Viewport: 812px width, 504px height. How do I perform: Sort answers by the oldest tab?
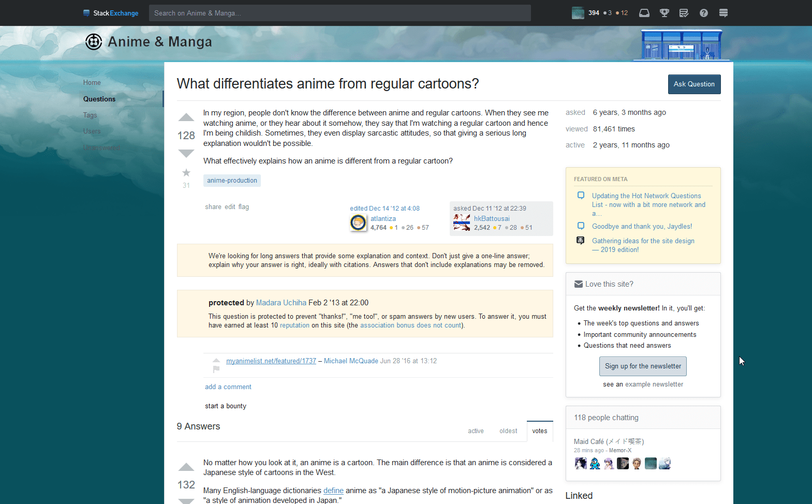point(508,431)
